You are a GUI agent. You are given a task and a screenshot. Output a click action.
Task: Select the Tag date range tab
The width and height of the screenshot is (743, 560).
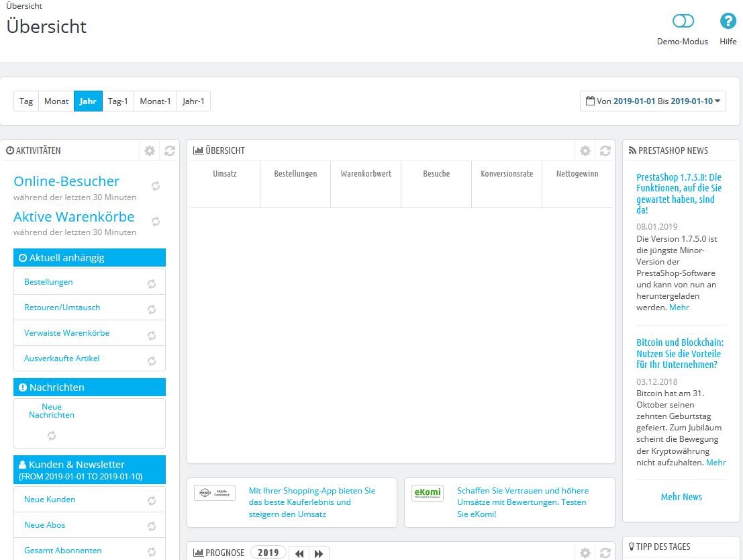[26, 101]
